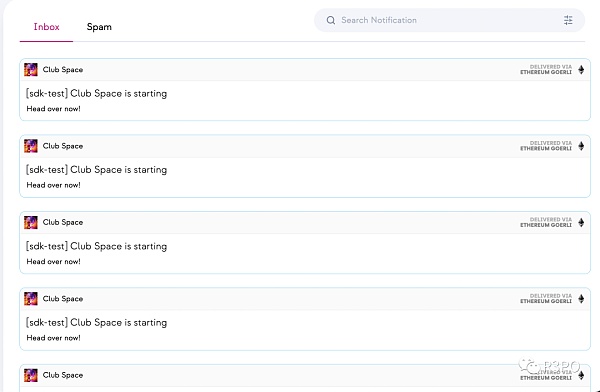Open the filter sliders icon in search bar
The height and width of the screenshot is (392, 600).
[568, 20]
